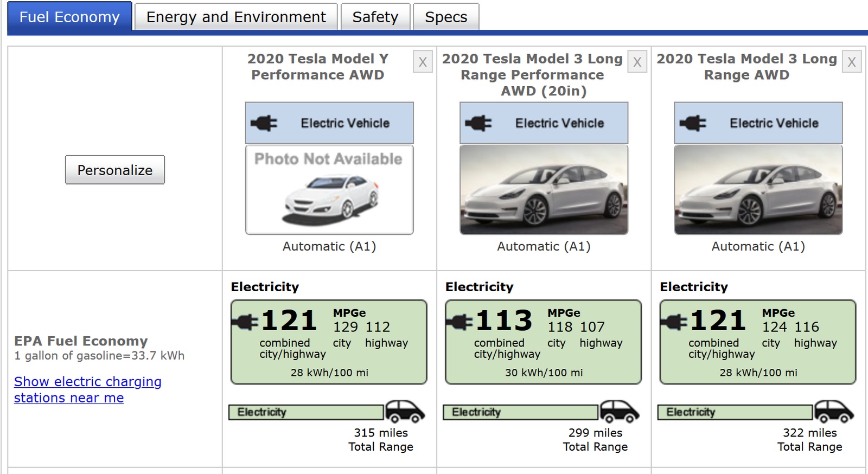Screen dimensions: 868x474
Task: Click the 322 miles Electricity range bar
Action: click(735, 412)
